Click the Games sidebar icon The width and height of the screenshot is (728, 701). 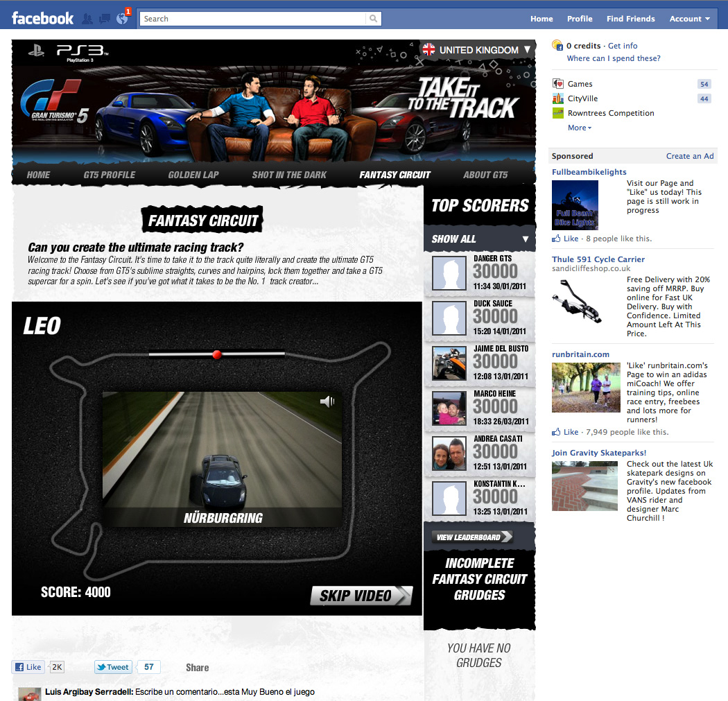tap(557, 84)
